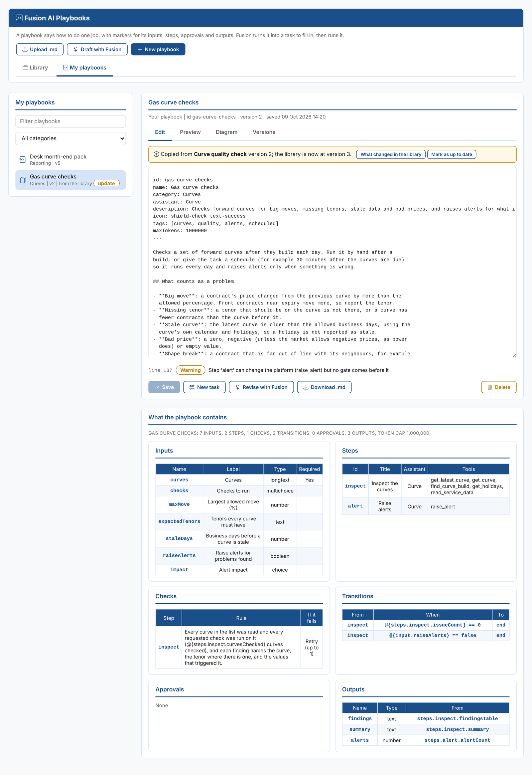Click the 'update' badge on Gas curve checks

coord(106,183)
